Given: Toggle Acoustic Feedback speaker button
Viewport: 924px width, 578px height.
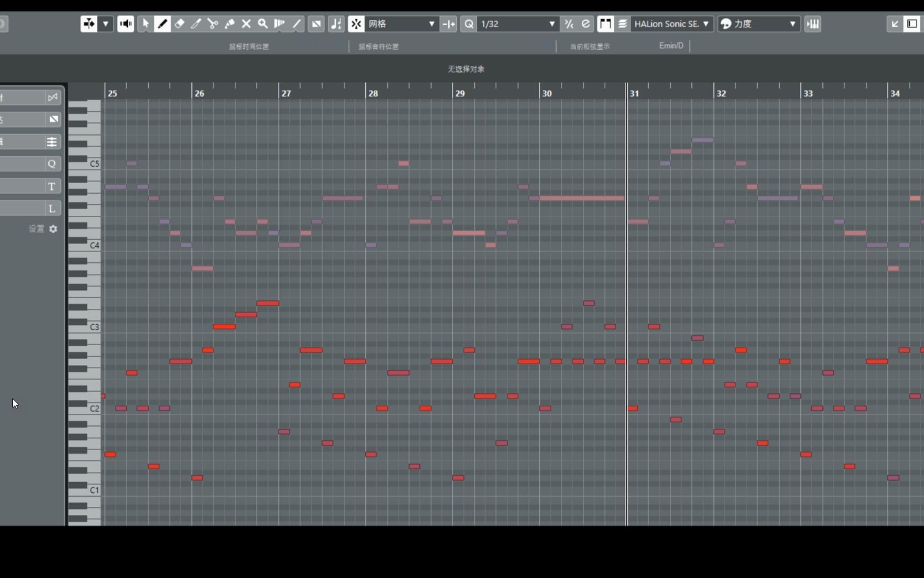Looking at the screenshot, I should [x=126, y=24].
